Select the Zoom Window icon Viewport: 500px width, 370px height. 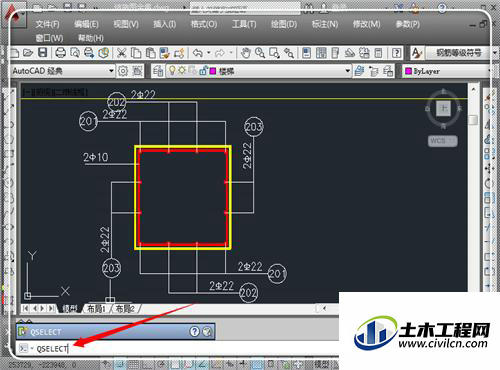click(274, 53)
